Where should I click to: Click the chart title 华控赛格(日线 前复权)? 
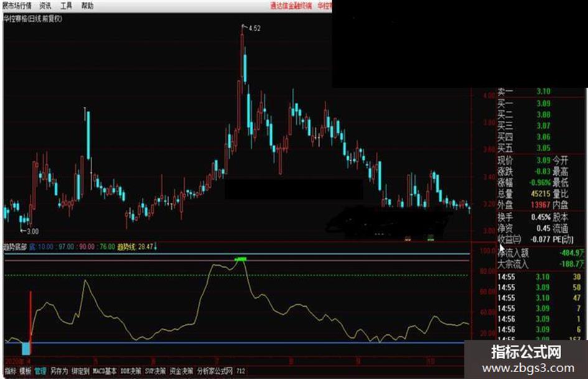point(32,19)
